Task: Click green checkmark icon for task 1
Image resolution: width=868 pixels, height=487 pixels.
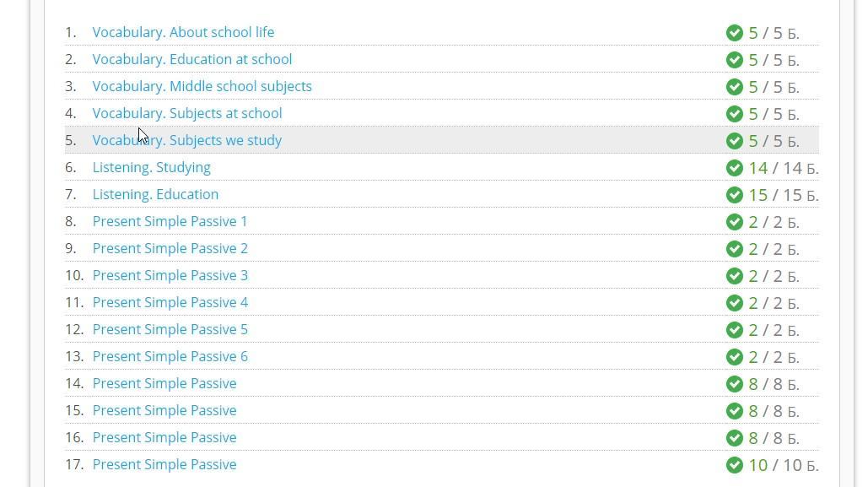Action: pyautogui.click(x=735, y=33)
